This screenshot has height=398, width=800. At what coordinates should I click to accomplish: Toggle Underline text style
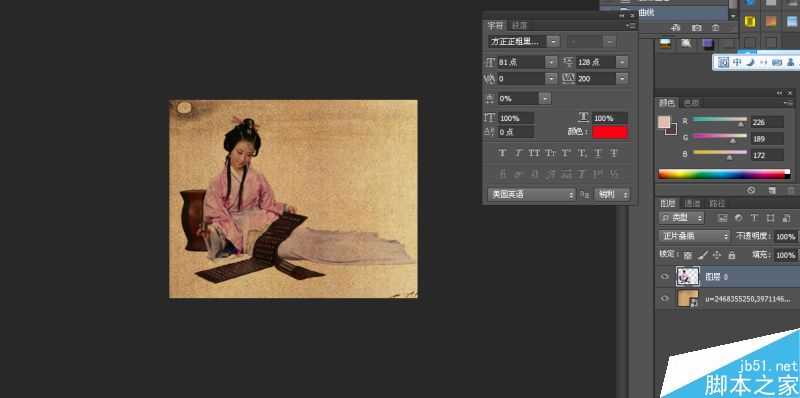[598, 153]
